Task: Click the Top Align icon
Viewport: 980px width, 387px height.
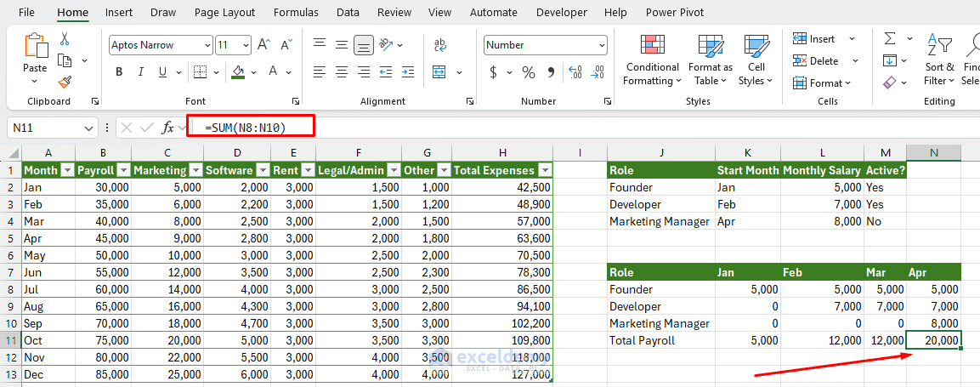Action: click(320, 44)
